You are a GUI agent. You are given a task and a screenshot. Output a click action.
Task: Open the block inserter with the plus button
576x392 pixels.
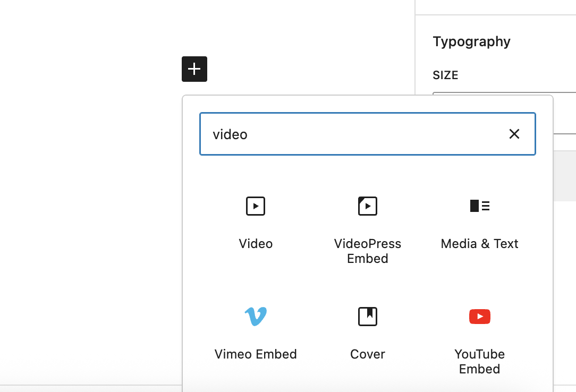tap(194, 69)
